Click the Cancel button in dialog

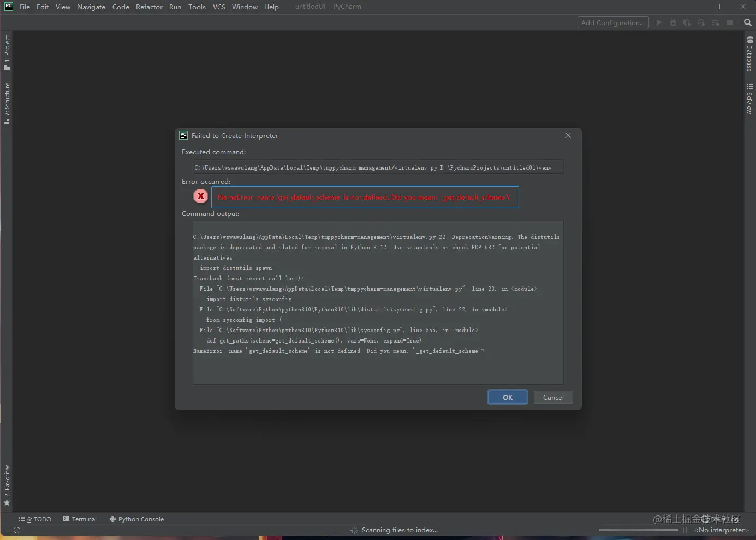(553, 397)
